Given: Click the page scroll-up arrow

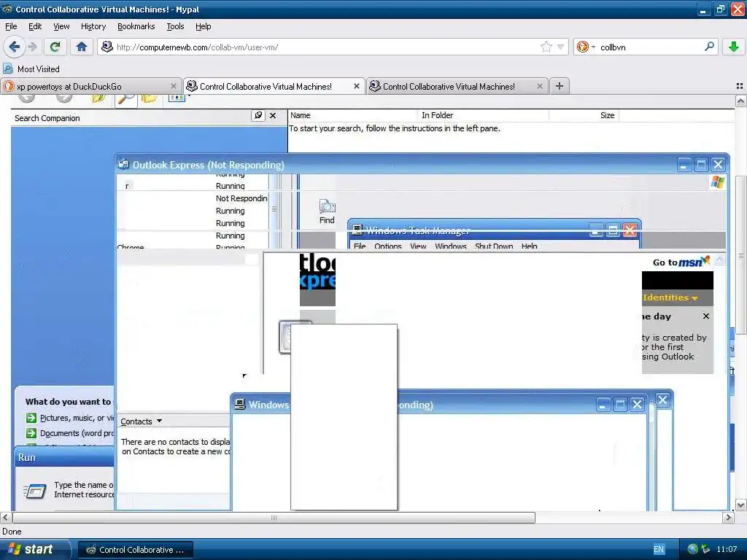Looking at the screenshot, I should pos(740,101).
